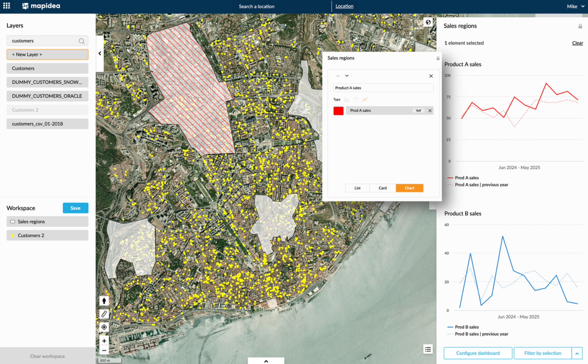The height and width of the screenshot is (364, 588).
Task: Open the Mike user dropdown
Action: 575,6
